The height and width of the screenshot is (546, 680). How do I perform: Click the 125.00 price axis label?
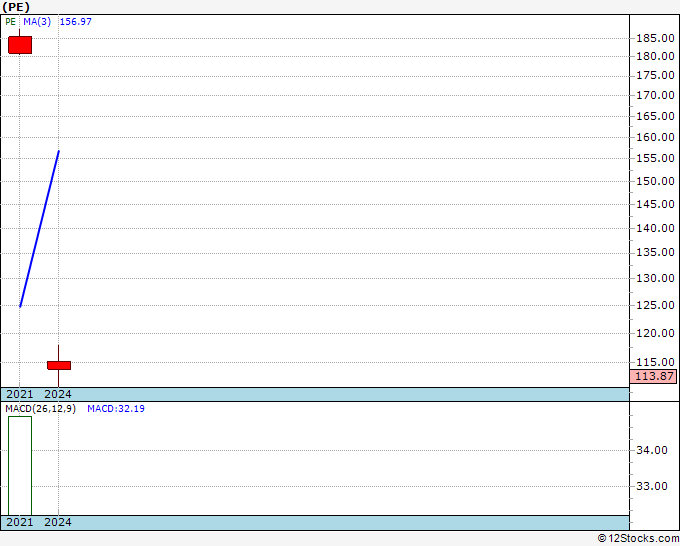coord(655,305)
